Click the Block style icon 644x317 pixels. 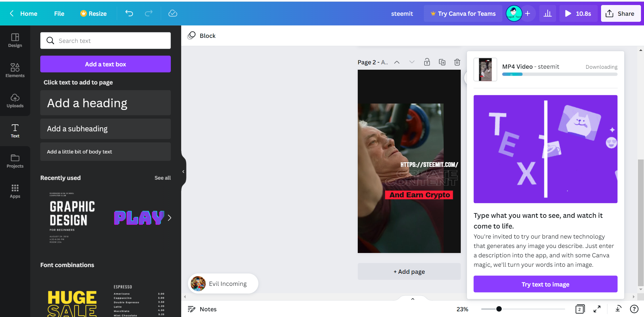coord(191,36)
